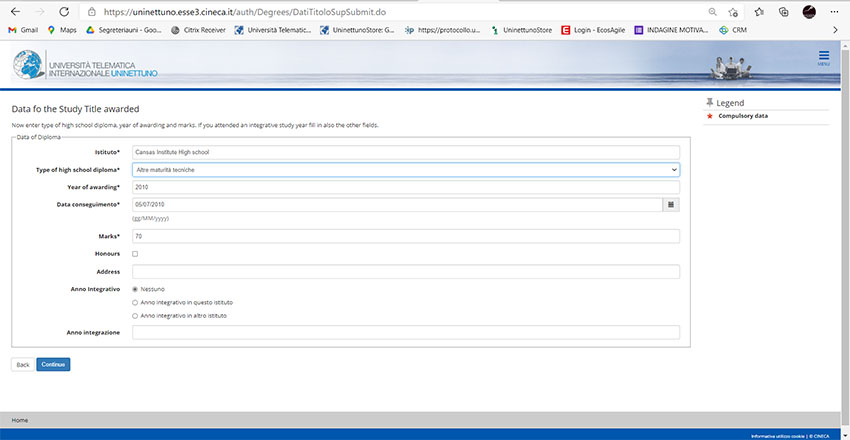Open the Gmail bookmark
Viewport: 850px width, 440px height.
23,30
